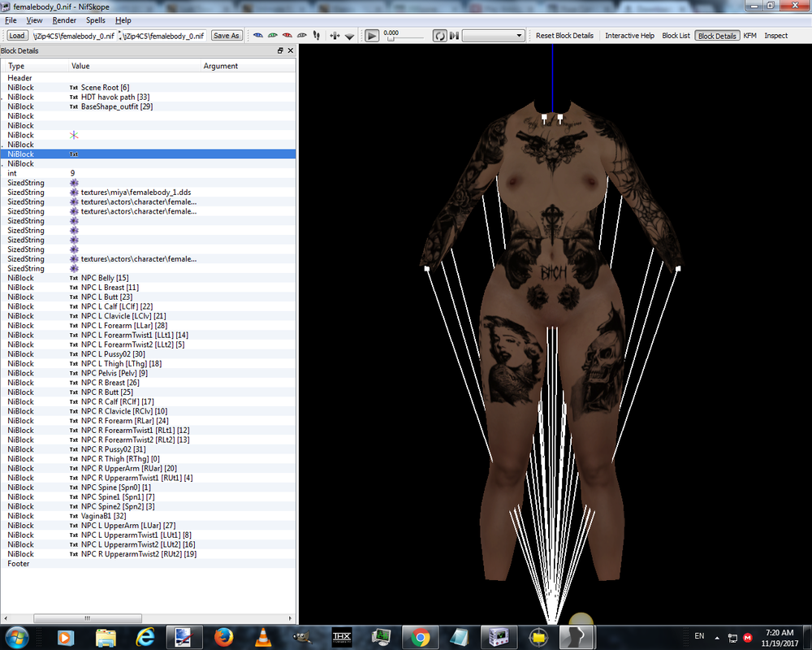Toggle the draw axes icon in toolbar
The image size is (812, 650).
click(x=335, y=36)
